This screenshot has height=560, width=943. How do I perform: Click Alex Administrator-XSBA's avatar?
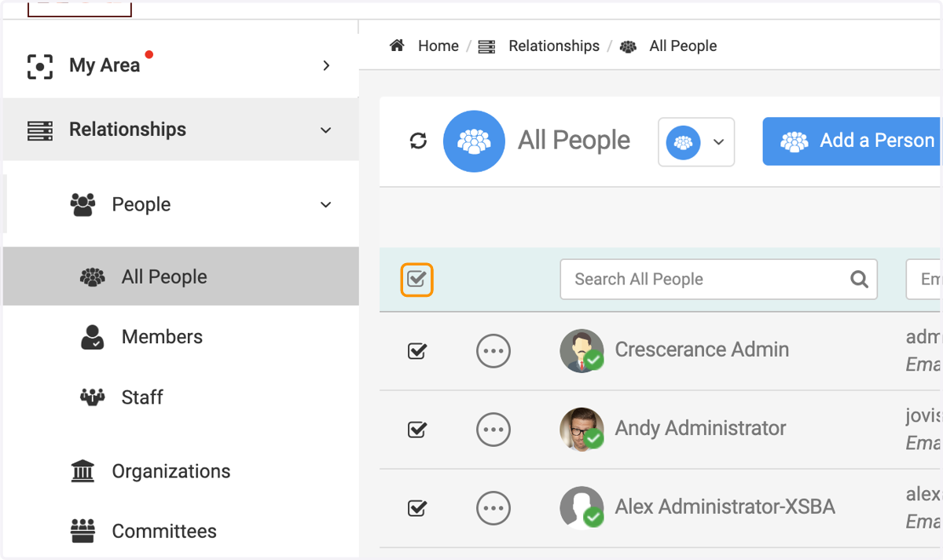pyautogui.click(x=582, y=507)
